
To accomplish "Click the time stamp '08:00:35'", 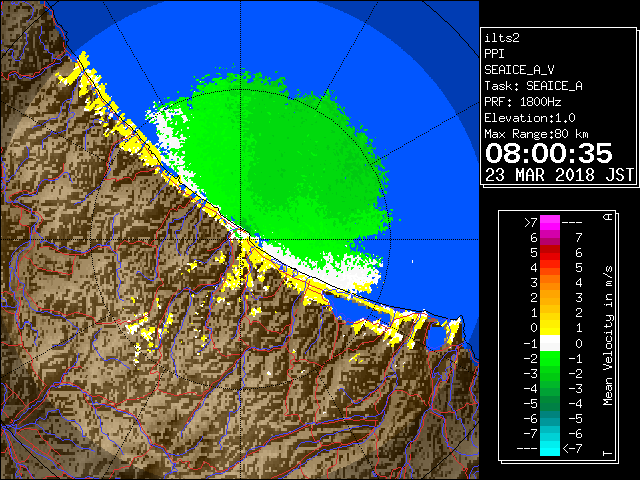I will [x=549, y=153].
